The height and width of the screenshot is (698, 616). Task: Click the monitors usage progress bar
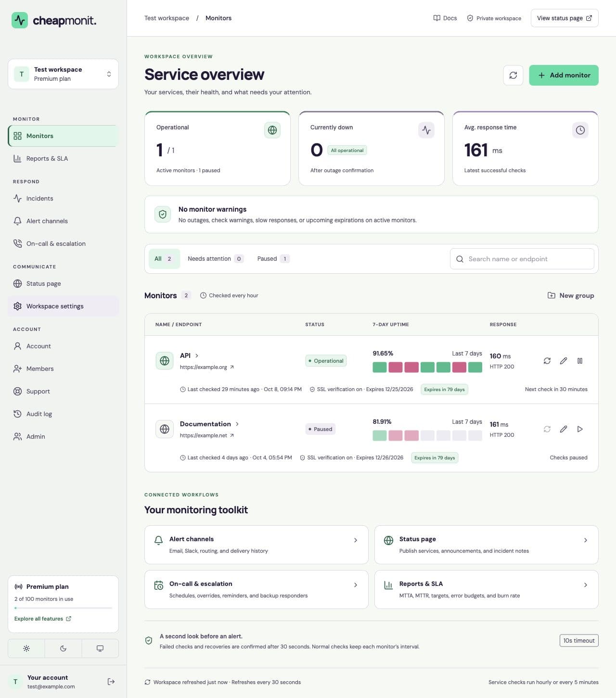pos(63,608)
